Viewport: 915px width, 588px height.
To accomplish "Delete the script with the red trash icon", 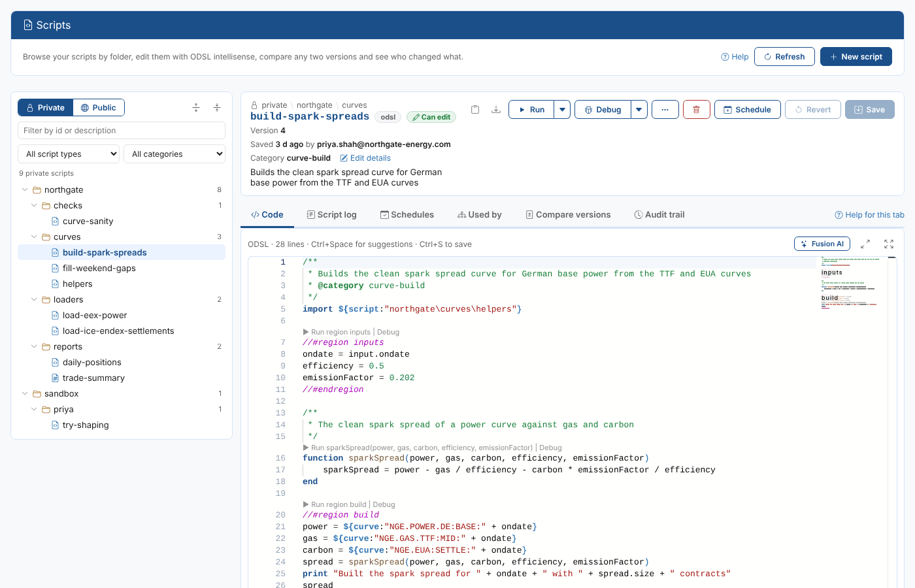I will tap(697, 110).
